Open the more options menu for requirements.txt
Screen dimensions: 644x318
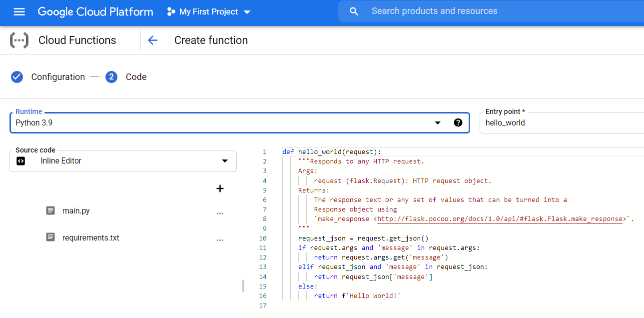(x=220, y=240)
